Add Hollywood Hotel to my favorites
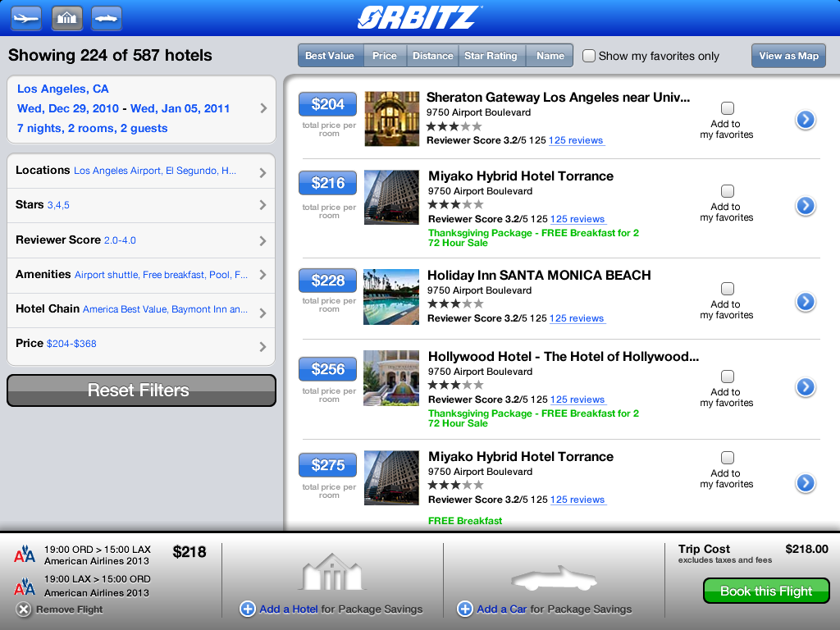The width and height of the screenshot is (840, 630). point(728,377)
